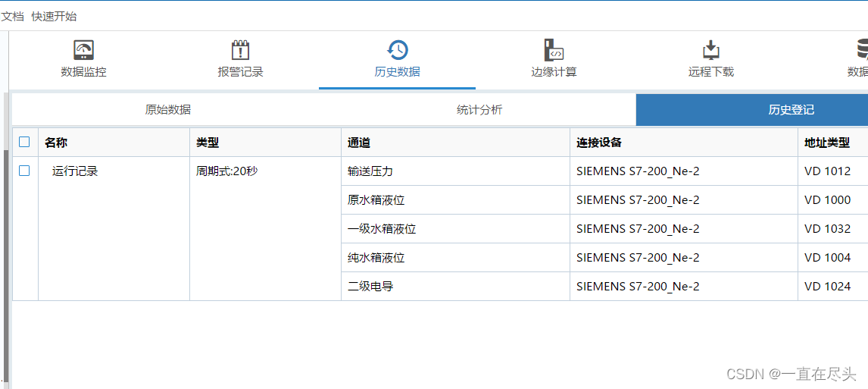Select the 输送压力 channel cell

(456, 171)
